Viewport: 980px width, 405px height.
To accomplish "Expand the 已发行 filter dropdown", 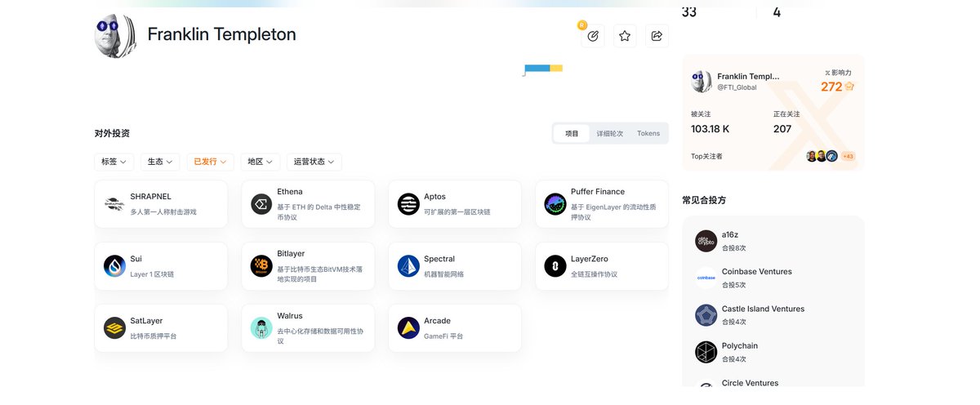I will 211,162.
